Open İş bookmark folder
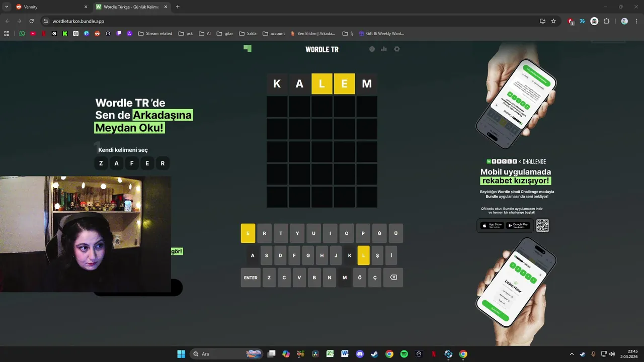Viewport: 644px width, 362px height. [348, 33]
